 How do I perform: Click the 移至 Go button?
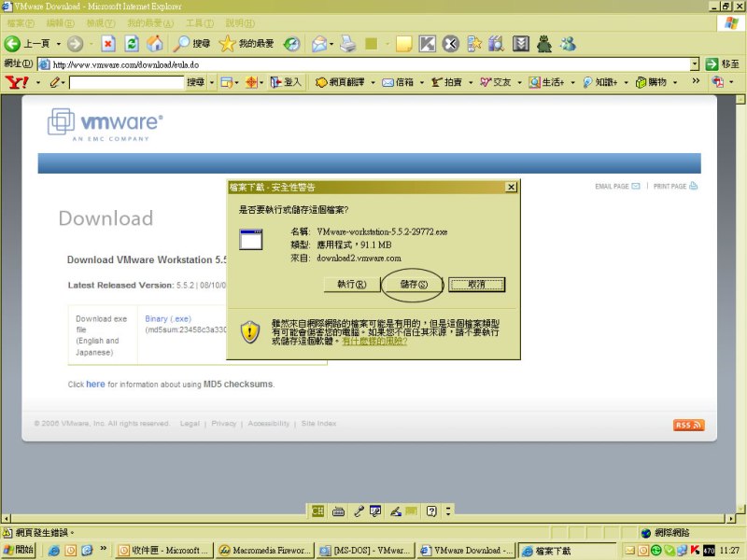(723, 63)
